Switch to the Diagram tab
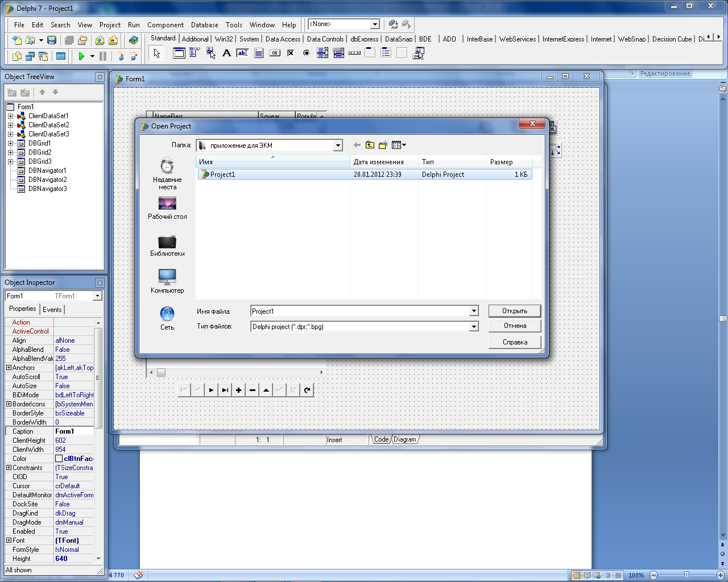The height and width of the screenshot is (582, 728). (x=404, y=439)
